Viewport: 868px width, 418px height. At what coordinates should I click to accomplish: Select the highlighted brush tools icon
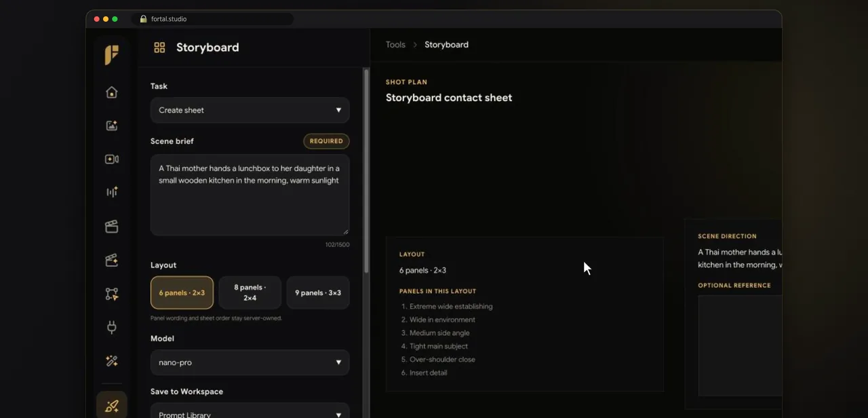tap(112, 406)
